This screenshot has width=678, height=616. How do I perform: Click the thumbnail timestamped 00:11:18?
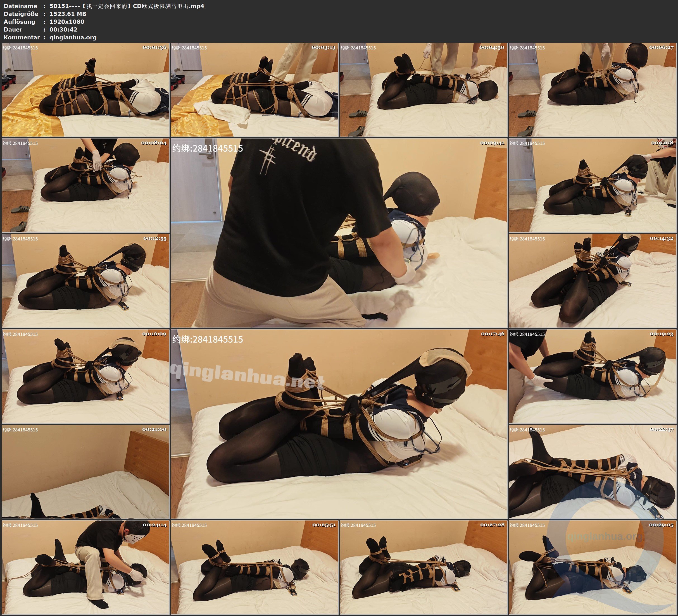pos(593,185)
